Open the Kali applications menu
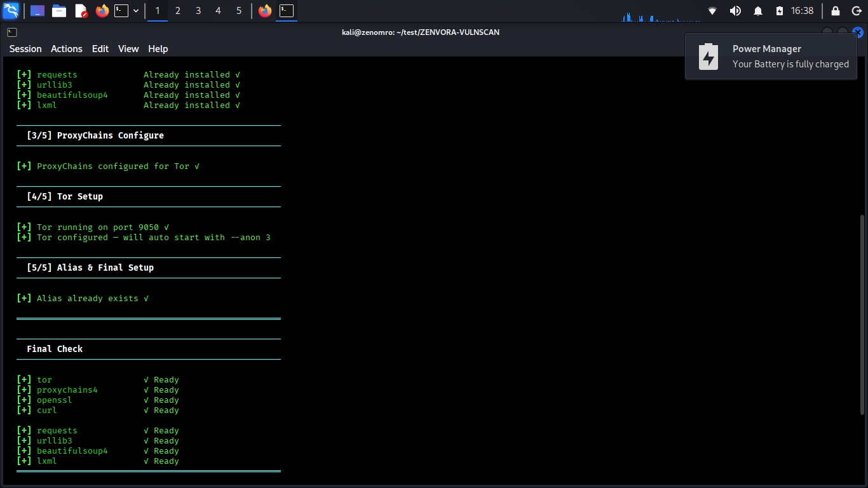 [x=11, y=11]
